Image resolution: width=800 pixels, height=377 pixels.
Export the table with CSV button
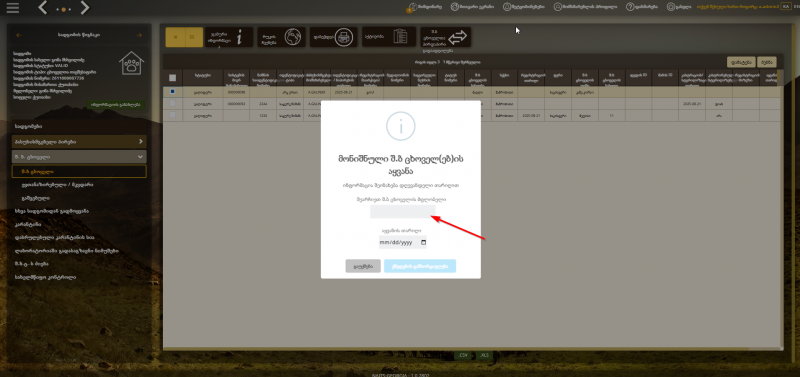[463, 355]
